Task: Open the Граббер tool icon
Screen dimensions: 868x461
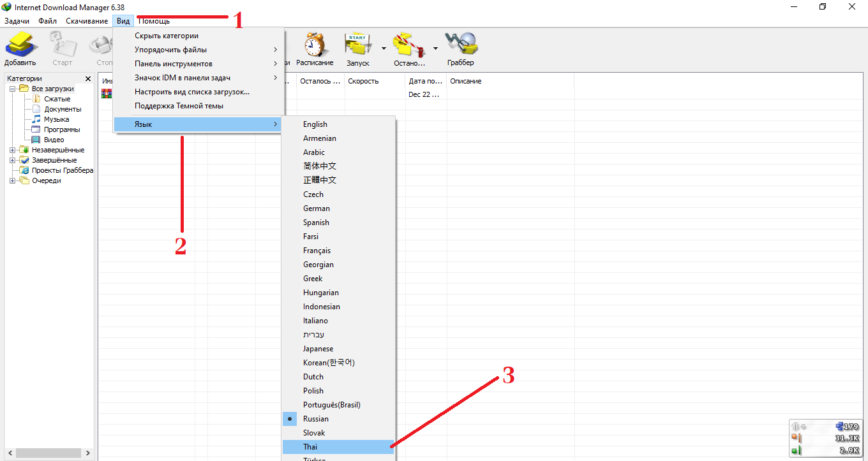Action: tap(461, 45)
